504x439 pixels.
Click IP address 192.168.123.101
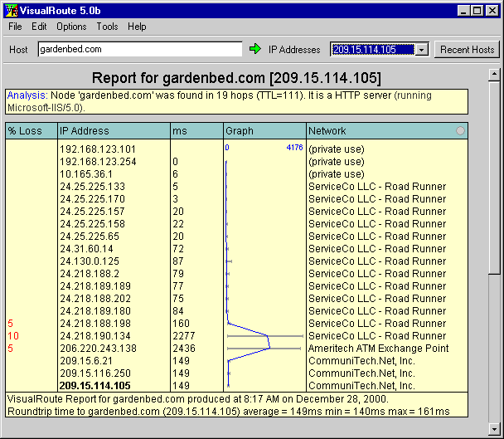pos(98,149)
